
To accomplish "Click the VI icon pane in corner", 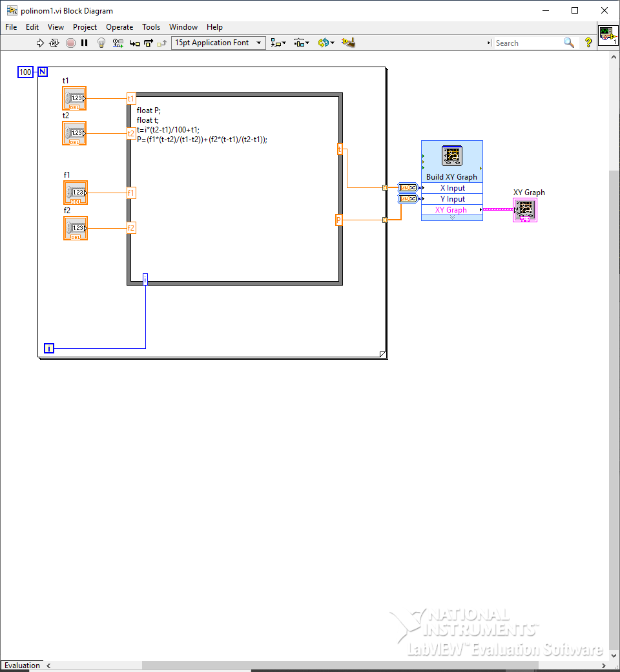I will tap(608, 36).
